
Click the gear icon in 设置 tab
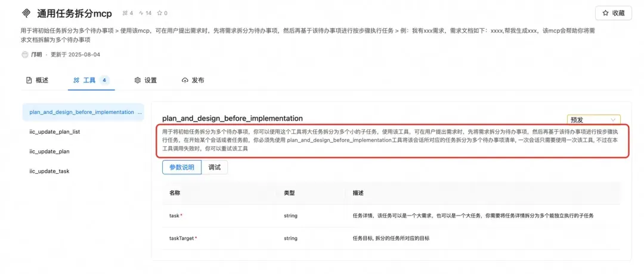(x=138, y=80)
